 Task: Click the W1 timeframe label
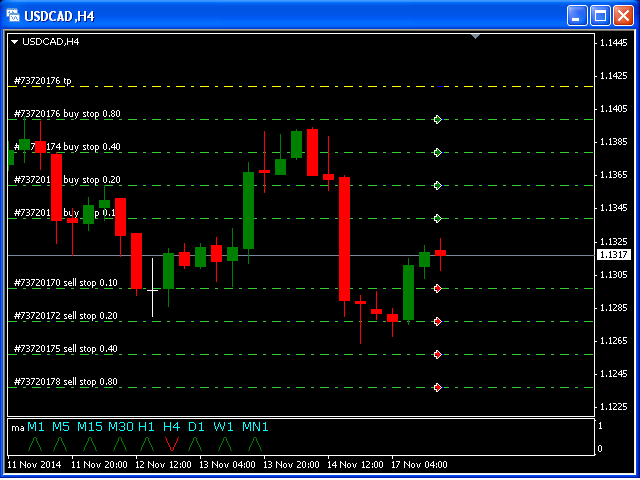point(224,427)
